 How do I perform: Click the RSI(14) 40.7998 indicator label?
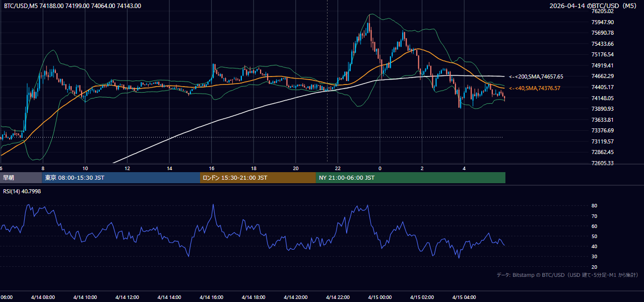(x=22, y=191)
